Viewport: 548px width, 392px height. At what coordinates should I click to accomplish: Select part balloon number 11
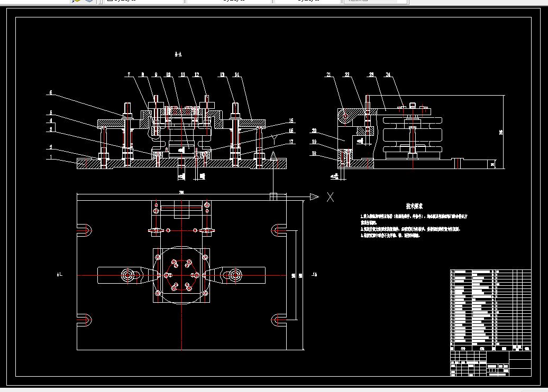pyautogui.click(x=183, y=74)
